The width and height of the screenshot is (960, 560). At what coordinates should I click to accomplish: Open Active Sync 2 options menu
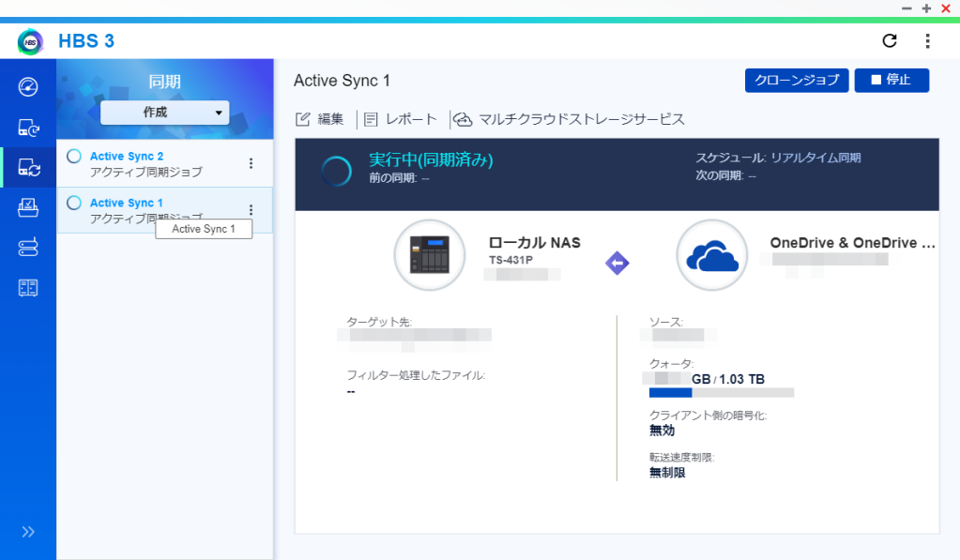[251, 163]
